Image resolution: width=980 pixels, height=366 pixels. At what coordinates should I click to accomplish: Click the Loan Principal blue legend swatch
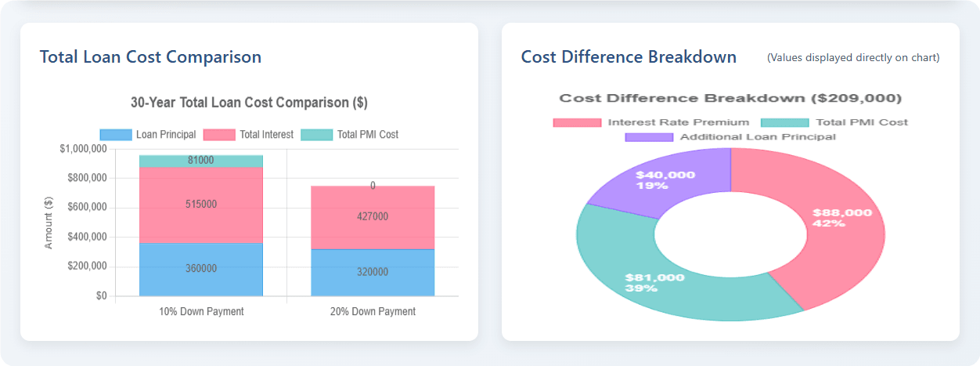click(x=116, y=135)
